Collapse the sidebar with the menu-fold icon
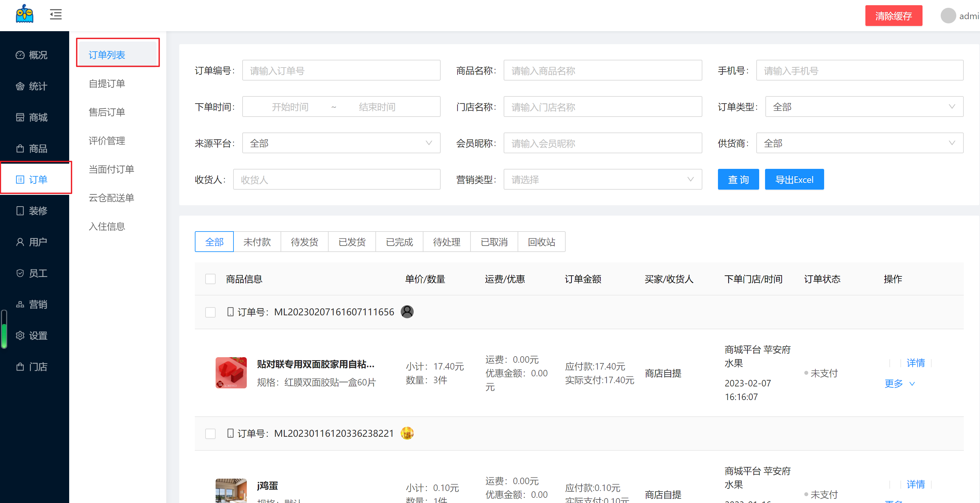980x503 pixels. click(x=56, y=15)
